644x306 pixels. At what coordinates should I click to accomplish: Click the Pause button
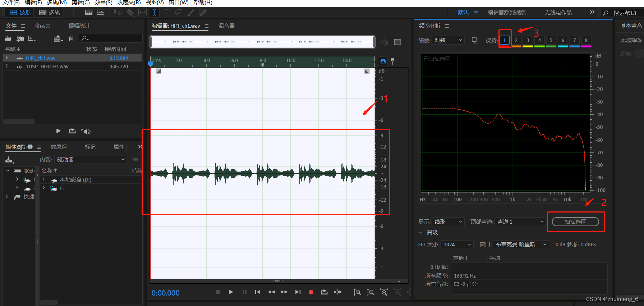click(244, 292)
